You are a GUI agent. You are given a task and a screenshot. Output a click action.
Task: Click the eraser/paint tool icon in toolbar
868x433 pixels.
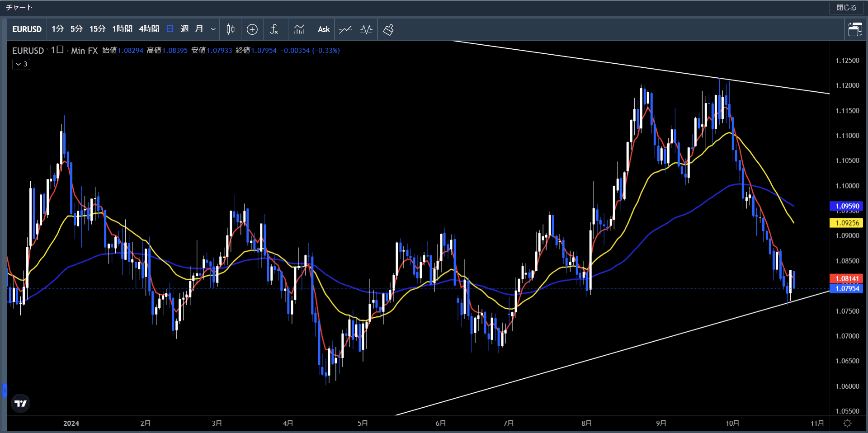point(388,29)
